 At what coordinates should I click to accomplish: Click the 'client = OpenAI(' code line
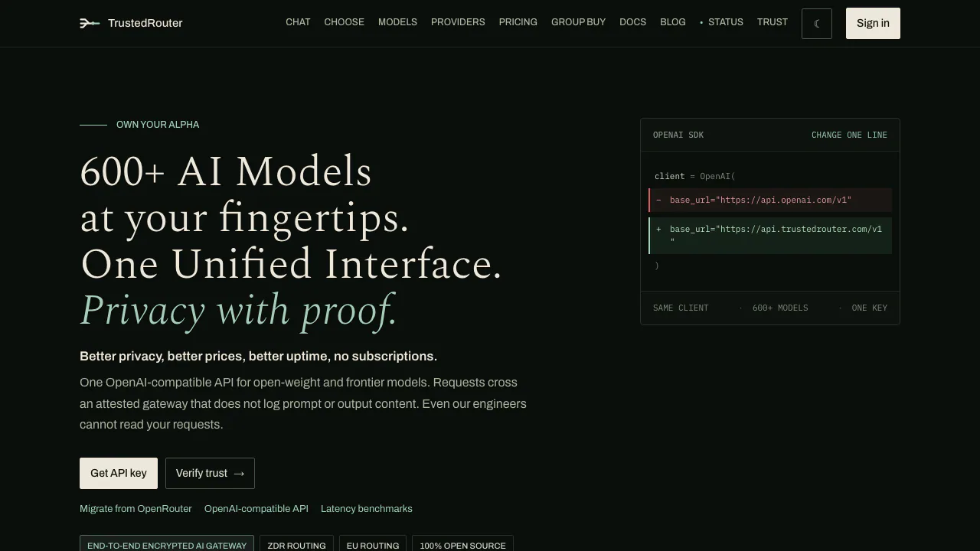coord(695,176)
